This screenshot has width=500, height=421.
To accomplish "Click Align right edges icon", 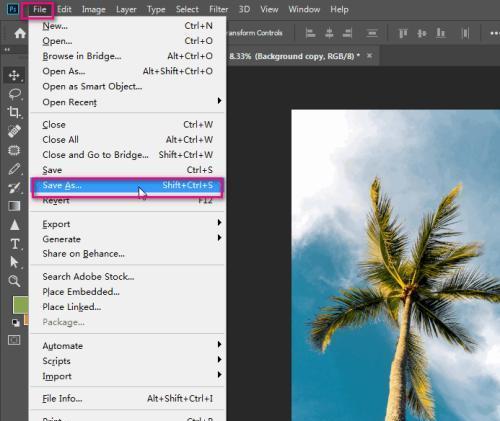I will [x=347, y=33].
